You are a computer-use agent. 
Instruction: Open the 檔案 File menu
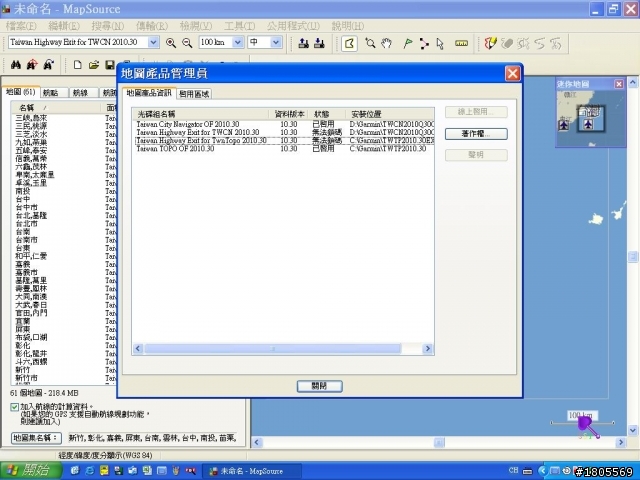tap(21, 26)
